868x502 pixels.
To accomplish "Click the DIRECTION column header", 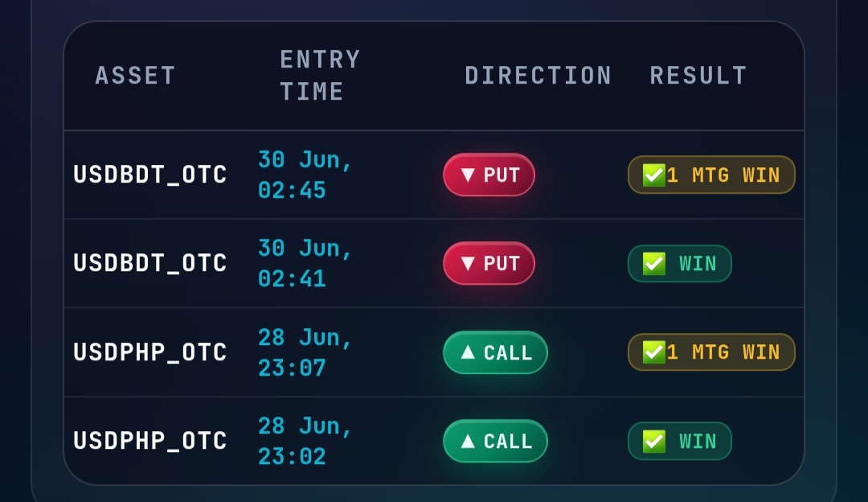I will tap(538, 76).
